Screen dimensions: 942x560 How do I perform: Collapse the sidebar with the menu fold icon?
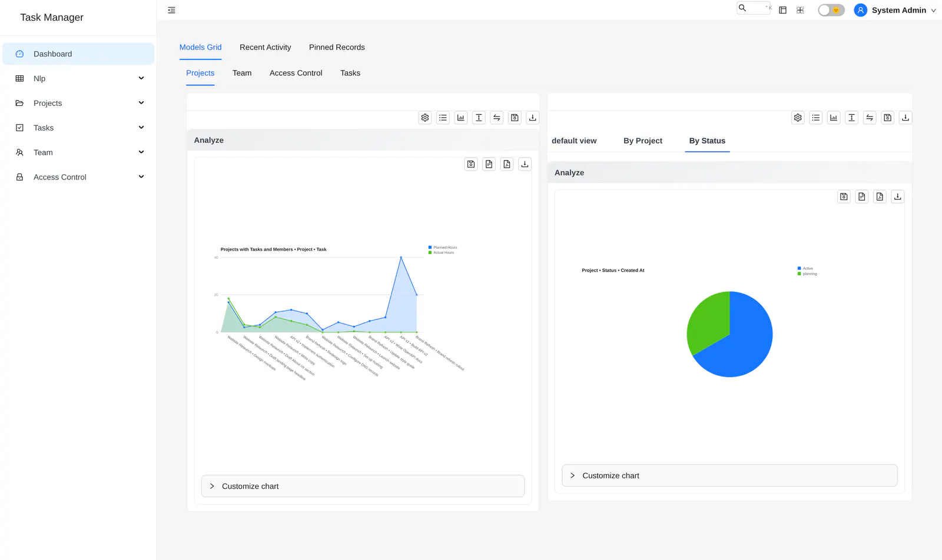[171, 10]
